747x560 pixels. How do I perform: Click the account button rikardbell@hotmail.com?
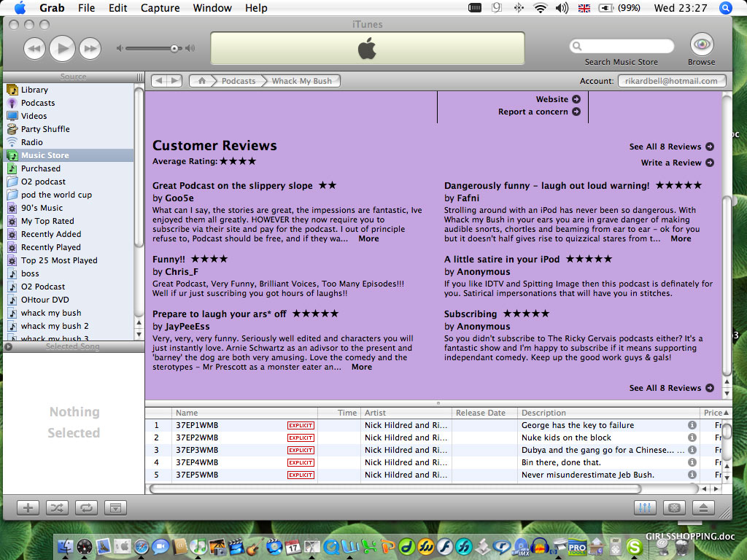pyautogui.click(x=672, y=81)
